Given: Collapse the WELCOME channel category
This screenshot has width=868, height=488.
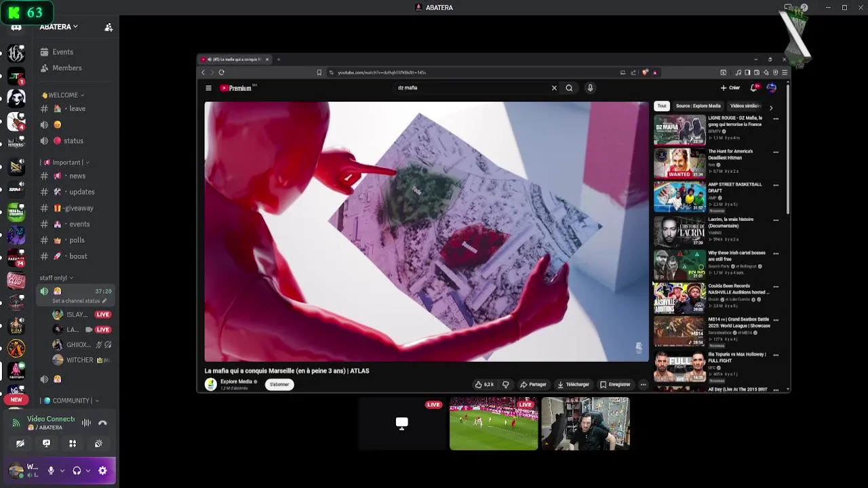Looking at the screenshot, I should (62, 95).
